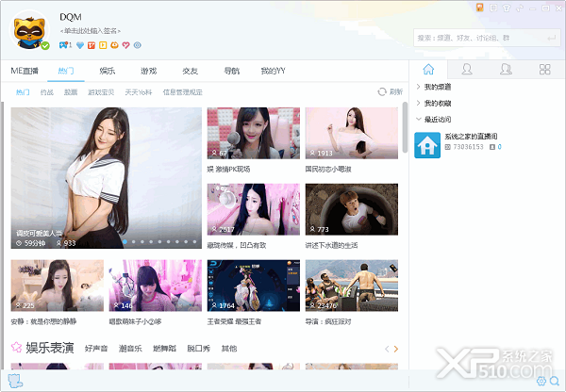
Task: Click the compact-mode arrows icon in title bar
Action: tap(520, 8)
